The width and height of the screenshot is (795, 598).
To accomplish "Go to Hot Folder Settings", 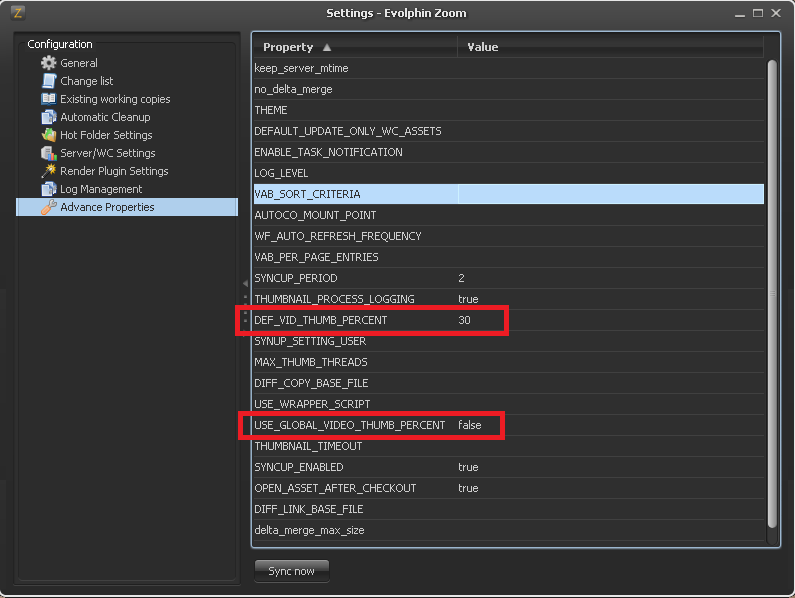I will tap(106, 135).
